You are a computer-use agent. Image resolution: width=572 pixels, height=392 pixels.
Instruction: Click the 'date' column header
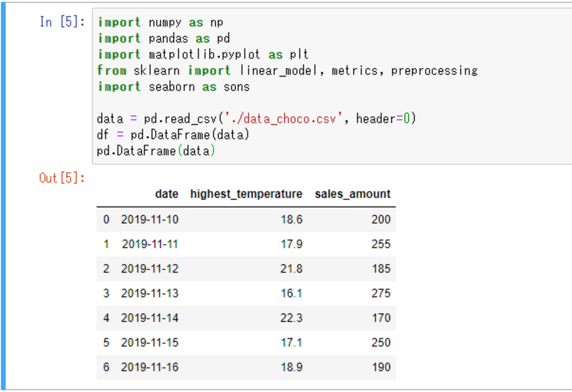pos(167,194)
